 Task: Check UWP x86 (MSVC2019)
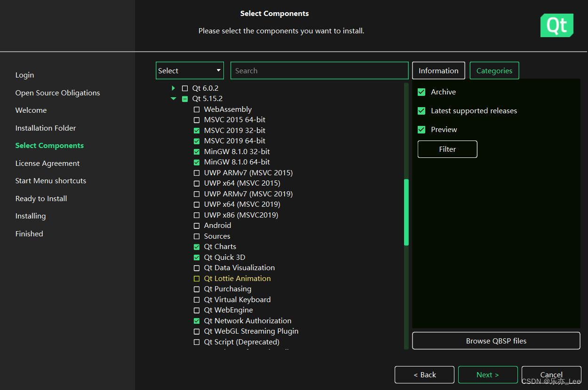coord(197,215)
